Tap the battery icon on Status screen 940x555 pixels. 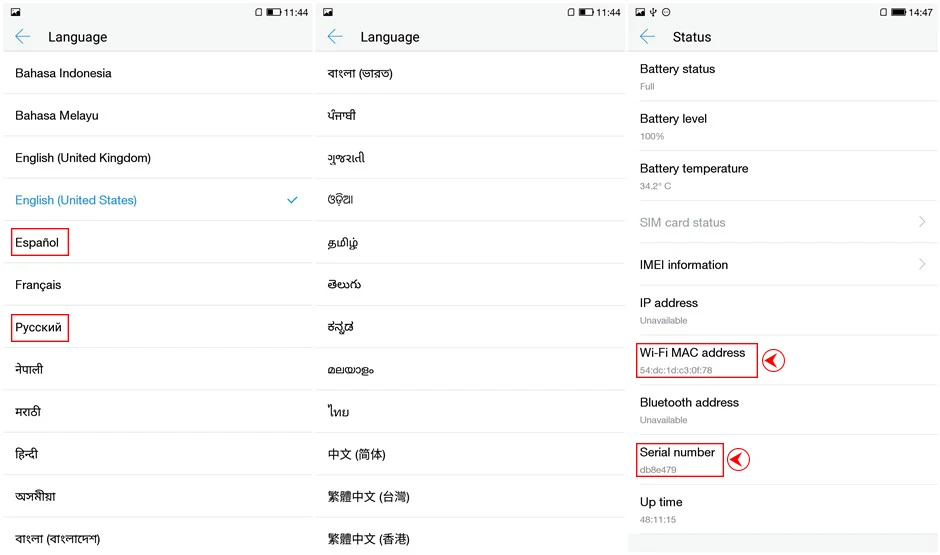(899, 12)
